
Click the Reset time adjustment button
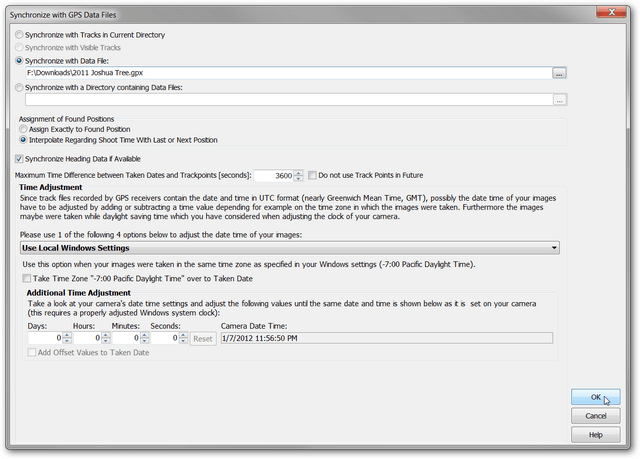[203, 339]
